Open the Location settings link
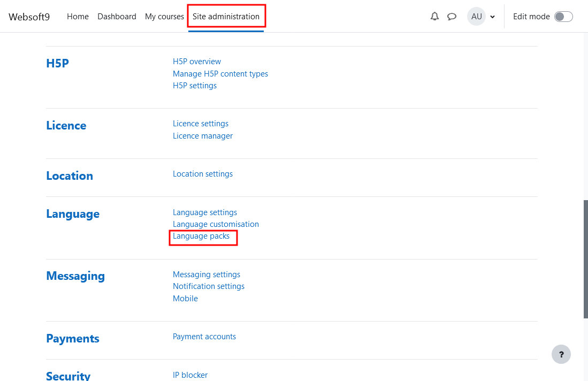The image size is (588, 381). click(203, 174)
